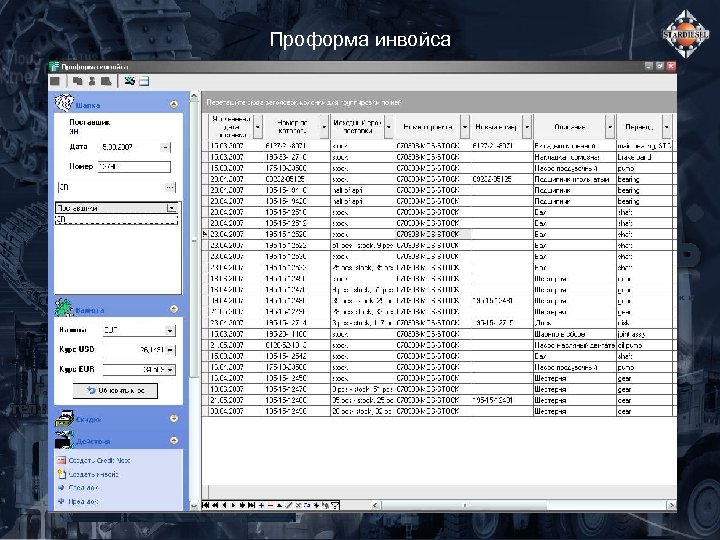Select the 'disk' translation cell

[644, 323]
